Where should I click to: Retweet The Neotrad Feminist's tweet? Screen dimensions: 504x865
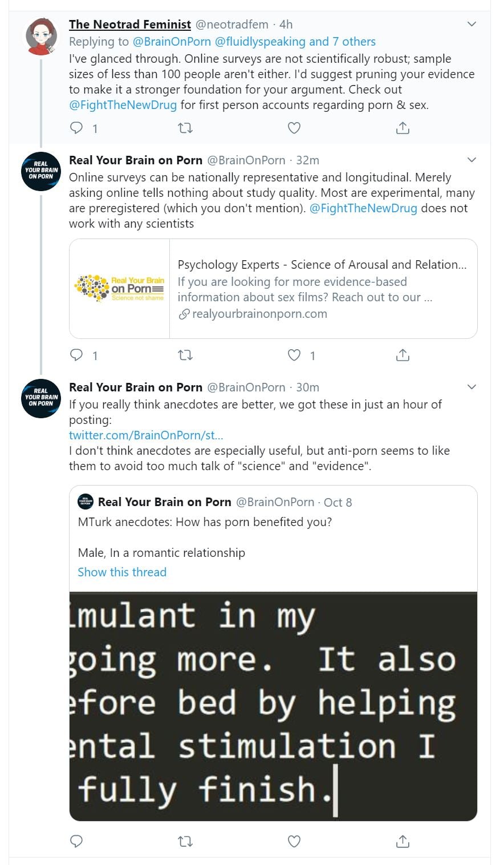click(185, 128)
